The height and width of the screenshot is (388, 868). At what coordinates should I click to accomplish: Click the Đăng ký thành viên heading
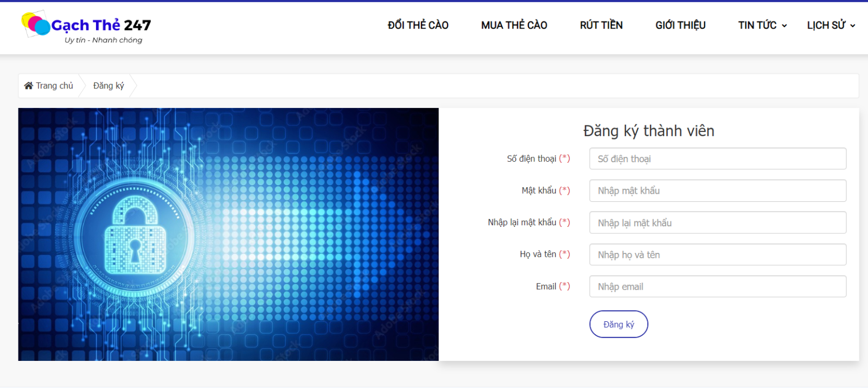pos(649,131)
